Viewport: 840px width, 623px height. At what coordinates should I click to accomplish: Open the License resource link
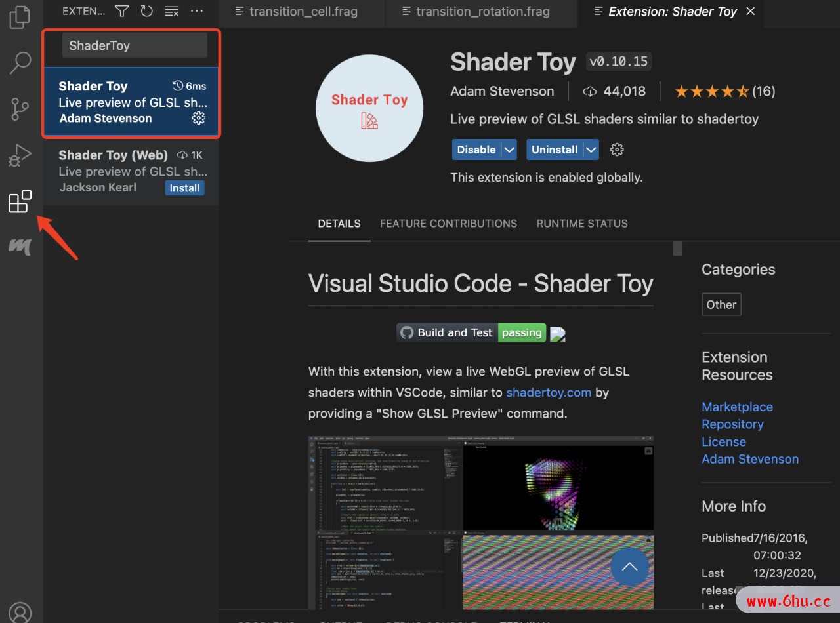(724, 442)
